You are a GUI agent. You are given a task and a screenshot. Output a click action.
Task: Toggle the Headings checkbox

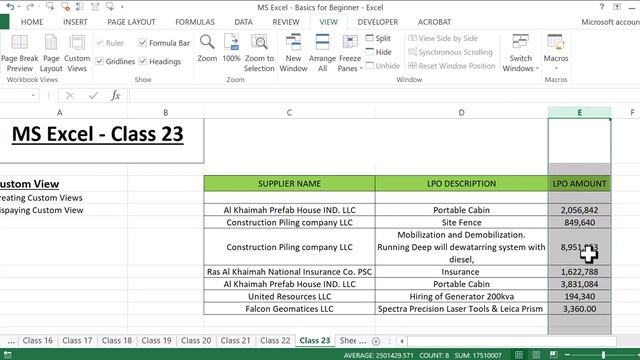(142, 61)
